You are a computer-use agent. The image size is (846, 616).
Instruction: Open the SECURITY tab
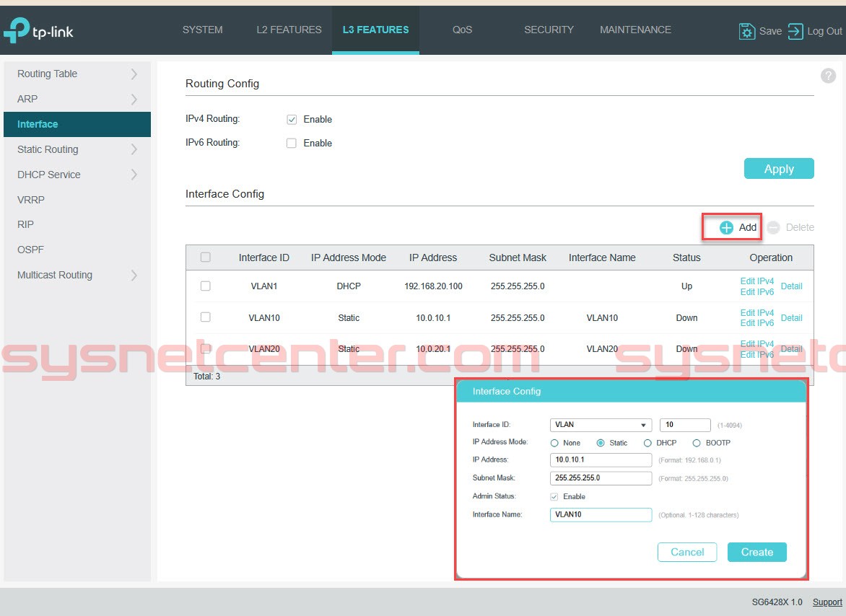pos(549,30)
